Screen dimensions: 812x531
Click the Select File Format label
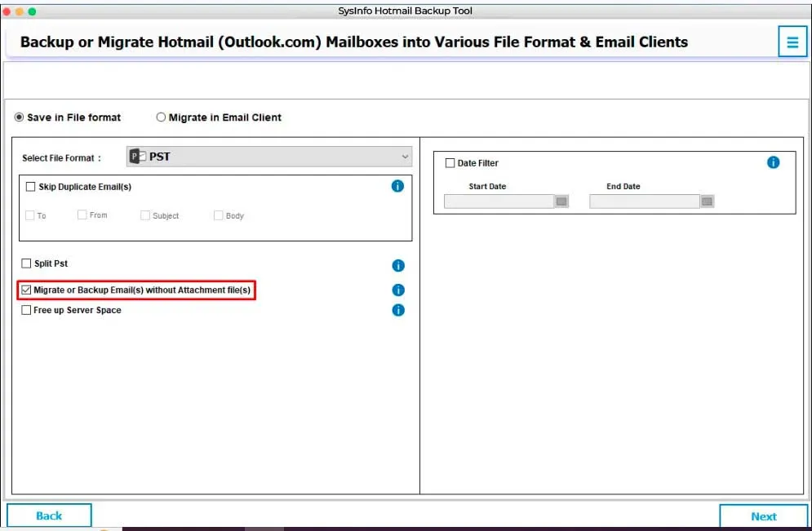click(x=61, y=158)
